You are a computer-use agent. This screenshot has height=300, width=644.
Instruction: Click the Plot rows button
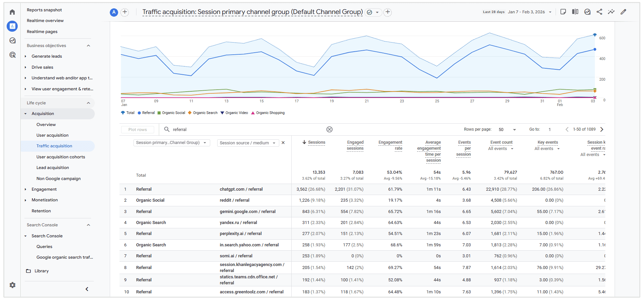coord(137,129)
